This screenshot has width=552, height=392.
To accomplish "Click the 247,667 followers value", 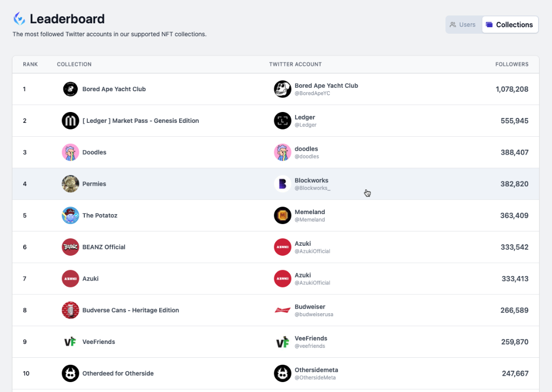I will click(x=515, y=373).
